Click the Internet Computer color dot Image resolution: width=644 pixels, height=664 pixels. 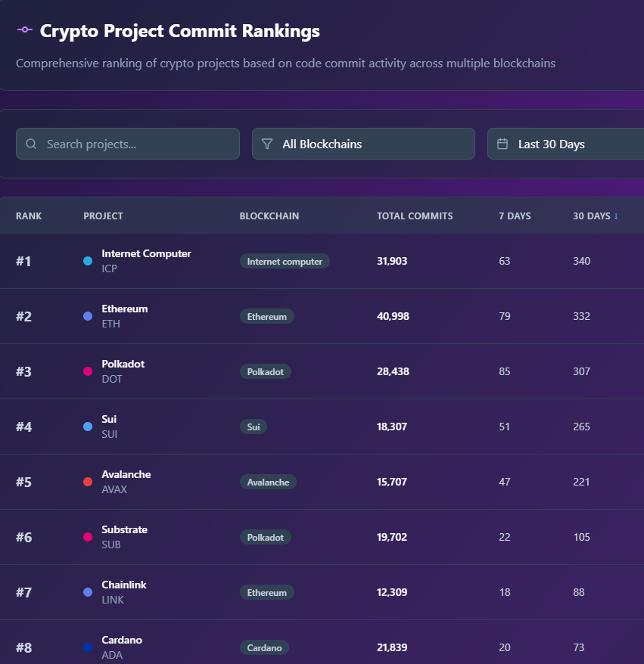click(88, 261)
